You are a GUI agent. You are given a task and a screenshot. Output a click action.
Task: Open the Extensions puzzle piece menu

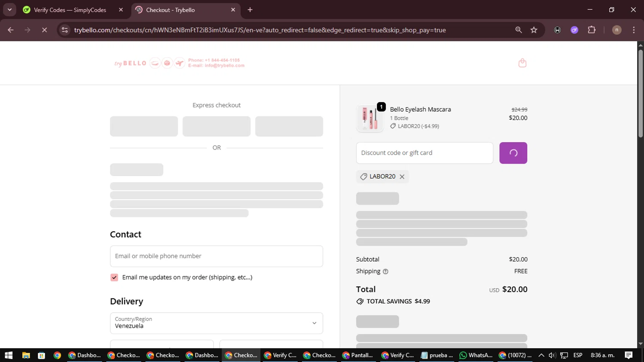[592, 30]
